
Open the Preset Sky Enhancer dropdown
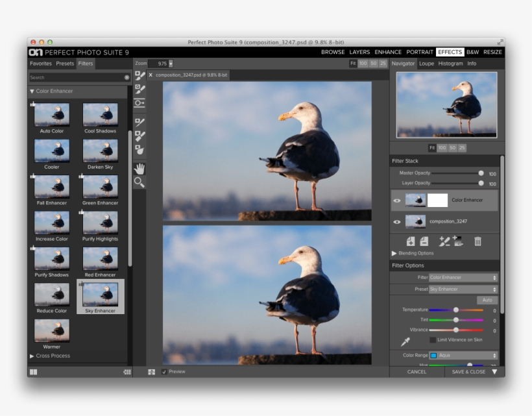pyautogui.click(x=463, y=289)
